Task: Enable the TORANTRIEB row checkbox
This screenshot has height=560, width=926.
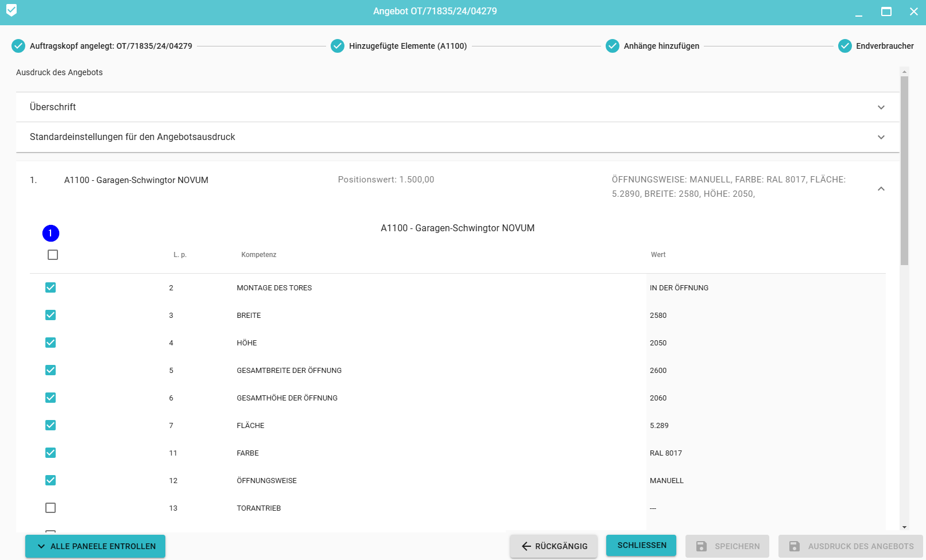Action: coord(51,508)
